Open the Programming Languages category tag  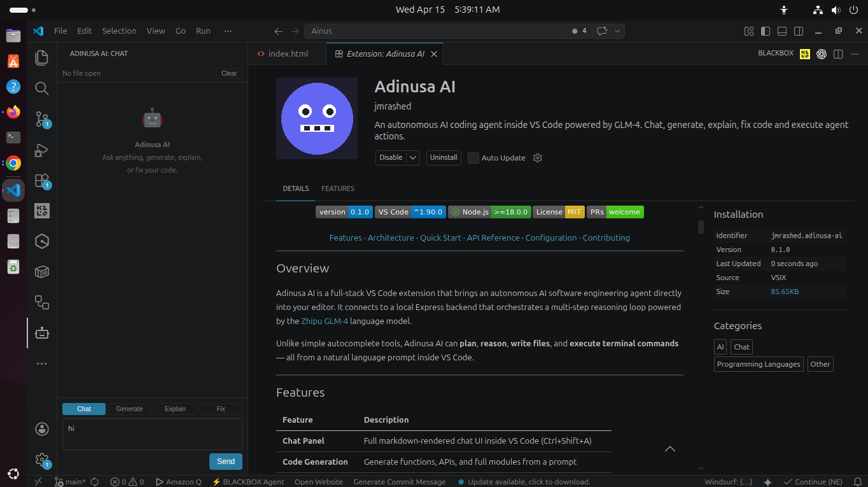pyautogui.click(x=759, y=364)
